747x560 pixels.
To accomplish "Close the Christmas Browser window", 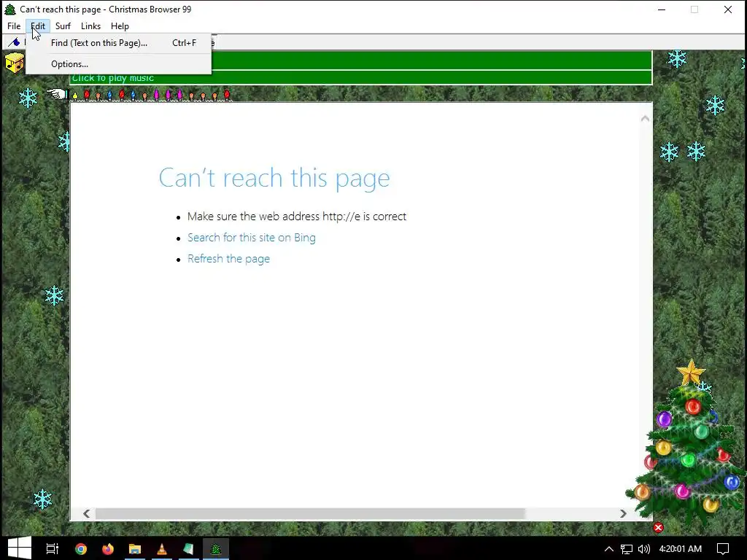I will point(727,9).
